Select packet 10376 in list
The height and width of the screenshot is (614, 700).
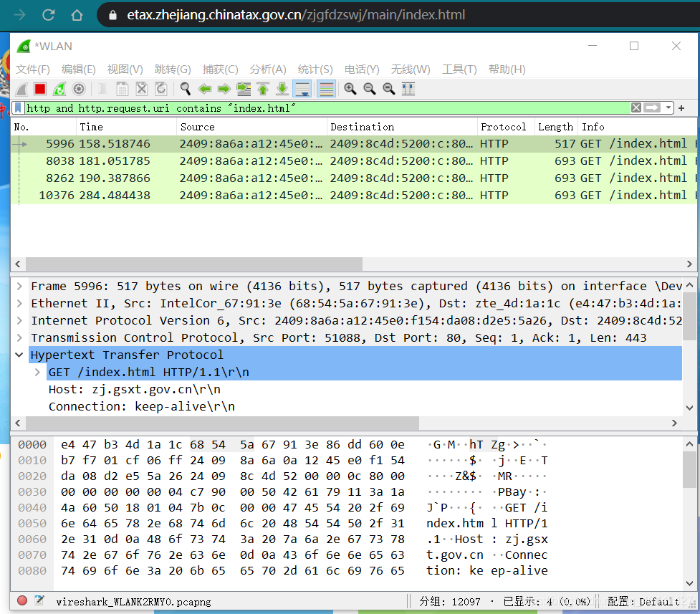tap(353, 196)
